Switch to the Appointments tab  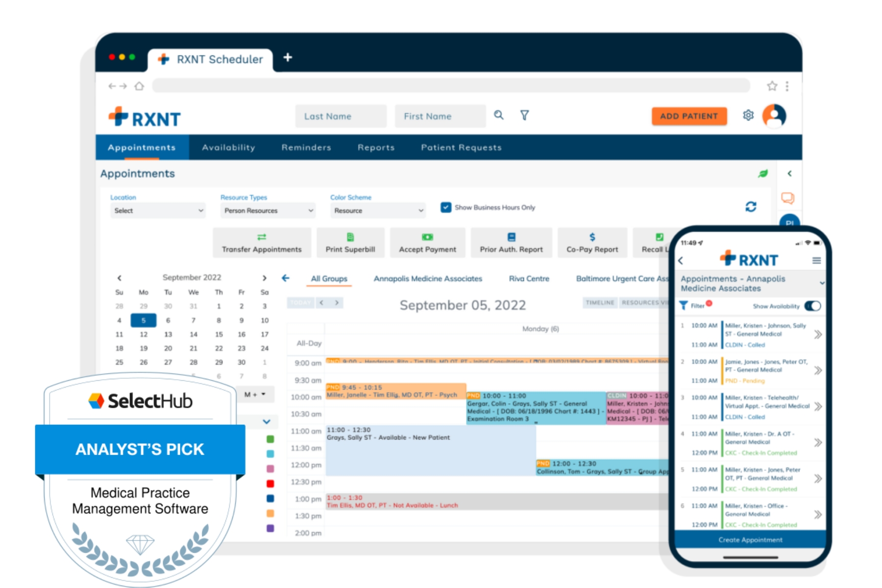click(142, 147)
